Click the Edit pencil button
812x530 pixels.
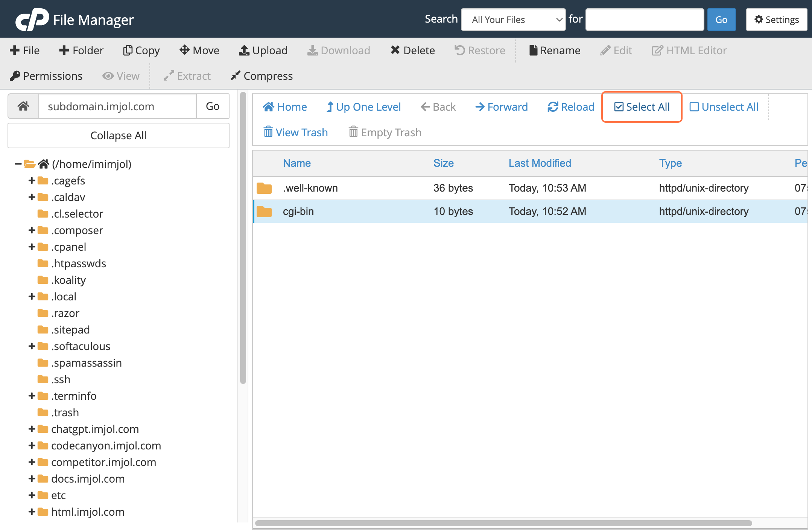[x=616, y=50]
